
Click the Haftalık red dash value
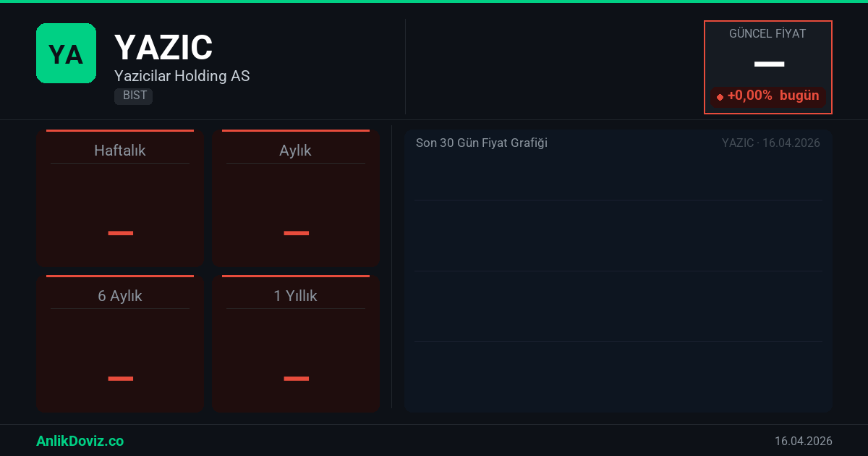tap(120, 233)
